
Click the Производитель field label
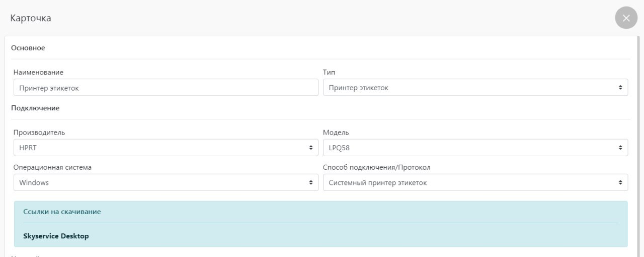pos(39,133)
